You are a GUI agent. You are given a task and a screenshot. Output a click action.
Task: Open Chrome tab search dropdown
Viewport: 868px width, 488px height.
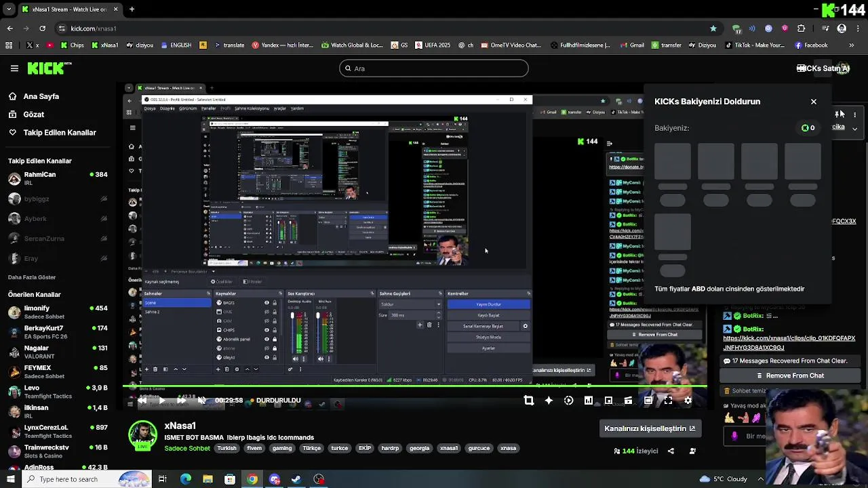pos(9,9)
